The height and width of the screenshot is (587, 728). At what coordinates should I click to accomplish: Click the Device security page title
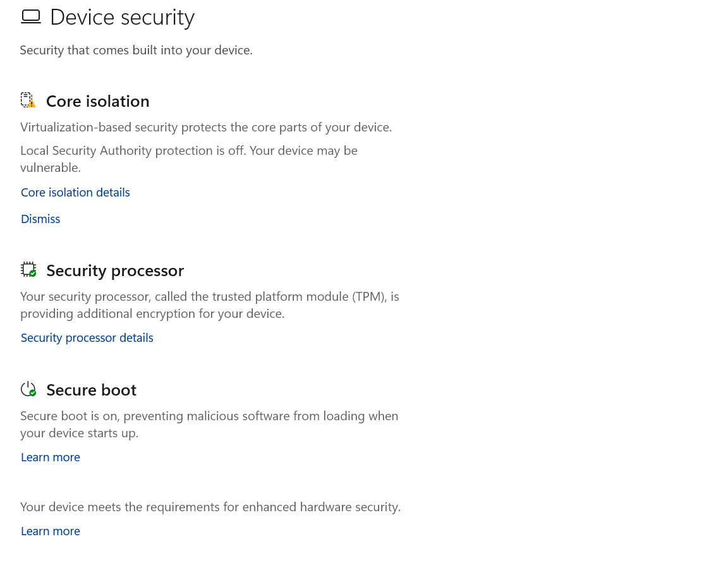(122, 17)
